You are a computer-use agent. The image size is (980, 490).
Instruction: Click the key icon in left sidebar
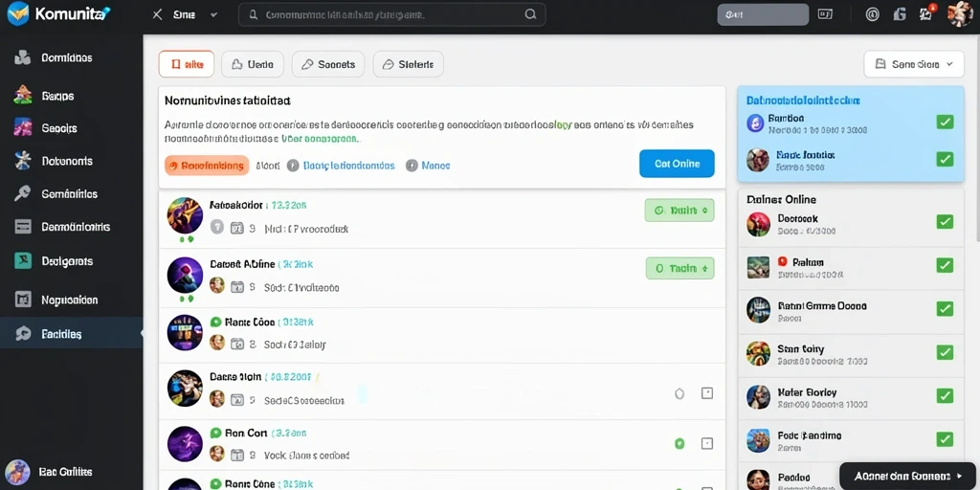coord(23,193)
